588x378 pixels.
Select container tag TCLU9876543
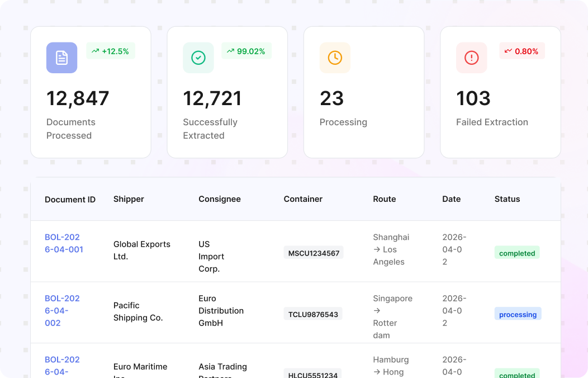coord(313,314)
